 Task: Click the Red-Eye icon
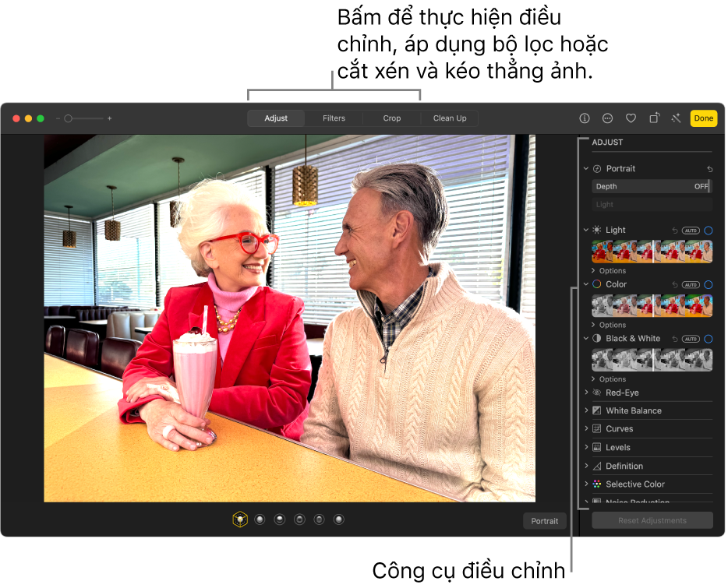[596, 393]
